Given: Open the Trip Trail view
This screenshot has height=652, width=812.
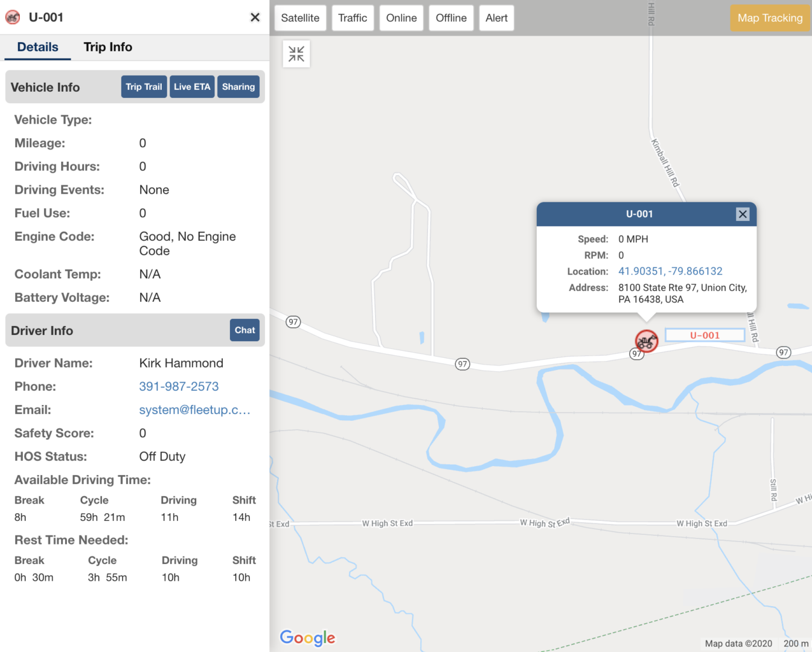Looking at the screenshot, I should [x=144, y=86].
